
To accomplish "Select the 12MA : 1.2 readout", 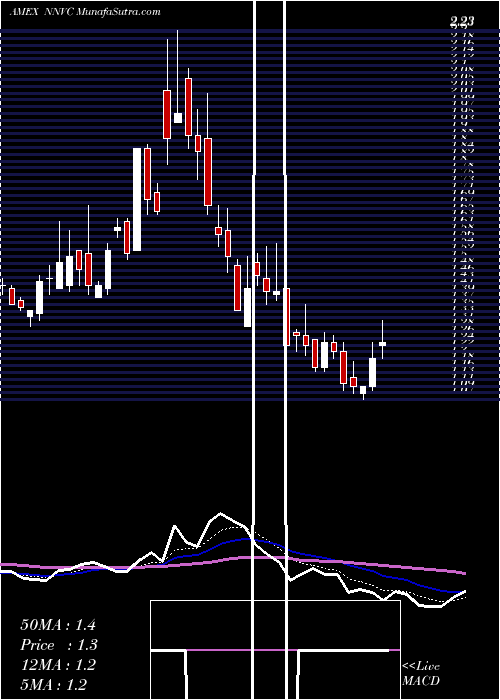I will tap(58, 665).
